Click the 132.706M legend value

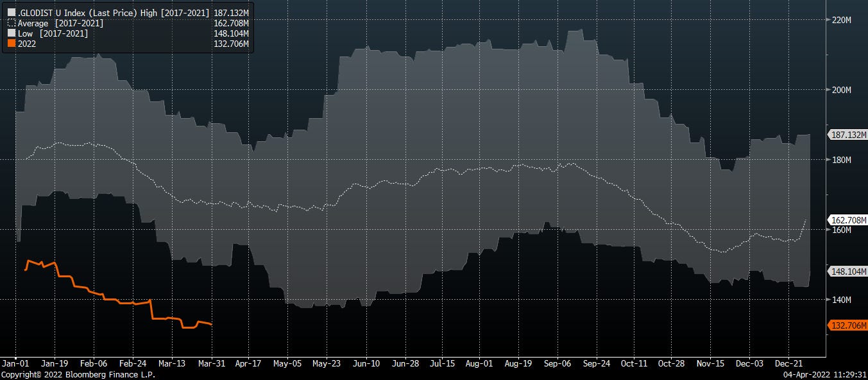[x=231, y=44]
